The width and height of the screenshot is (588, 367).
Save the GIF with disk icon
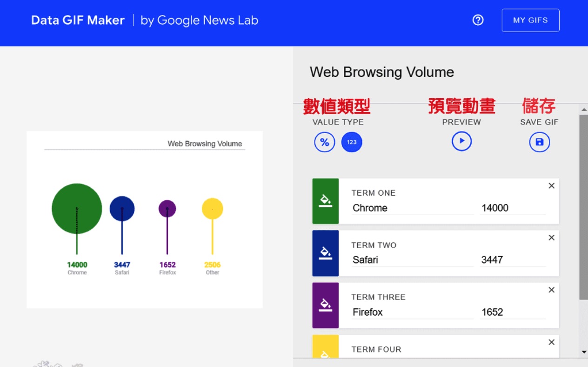539,142
